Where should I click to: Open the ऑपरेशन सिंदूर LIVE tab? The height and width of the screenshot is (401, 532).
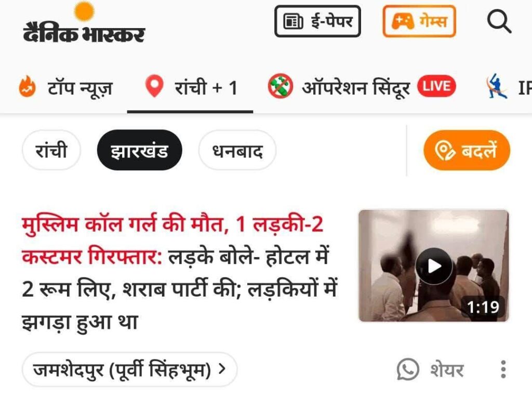362,87
